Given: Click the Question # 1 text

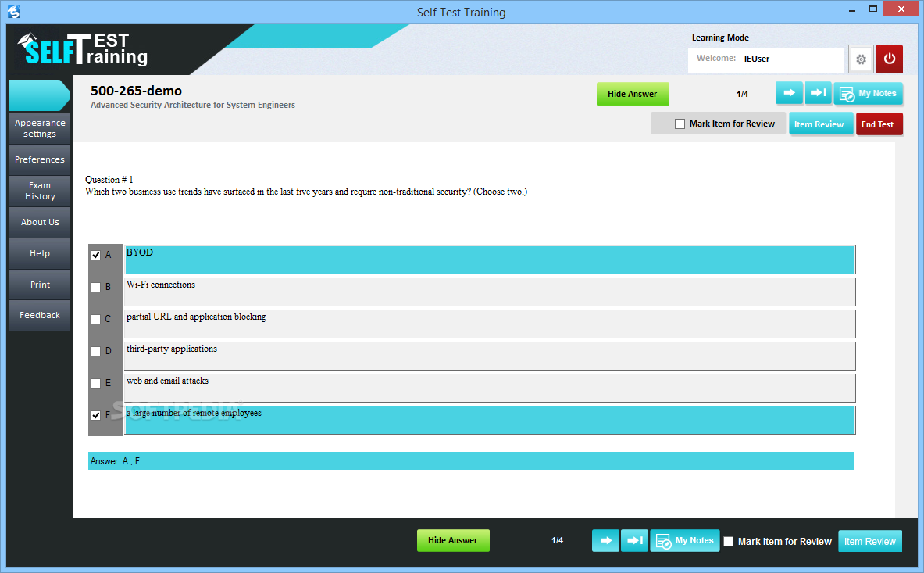Looking at the screenshot, I should pyautogui.click(x=109, y=180).
